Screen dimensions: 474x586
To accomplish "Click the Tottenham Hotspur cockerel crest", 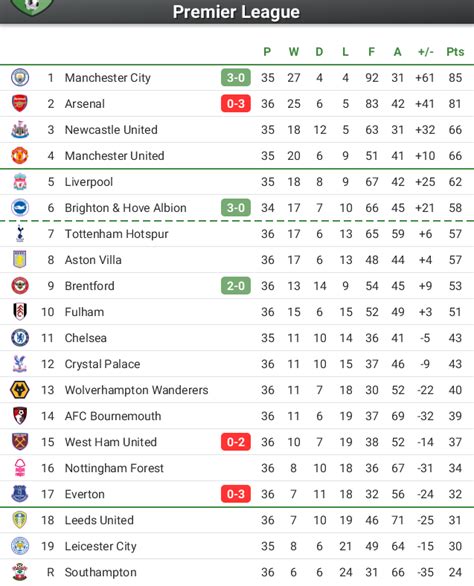I will click(x=20, y=234).
